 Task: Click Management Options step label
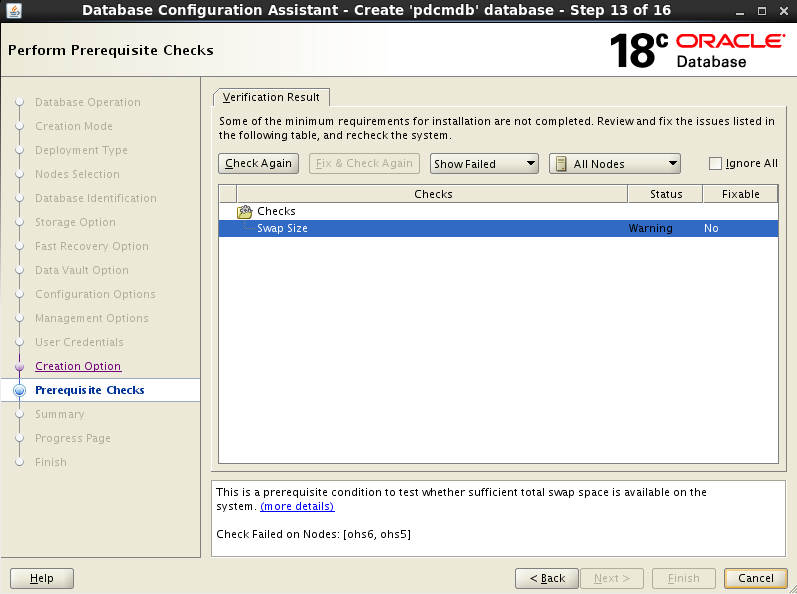pyautogui.click(x=91, y=318)
